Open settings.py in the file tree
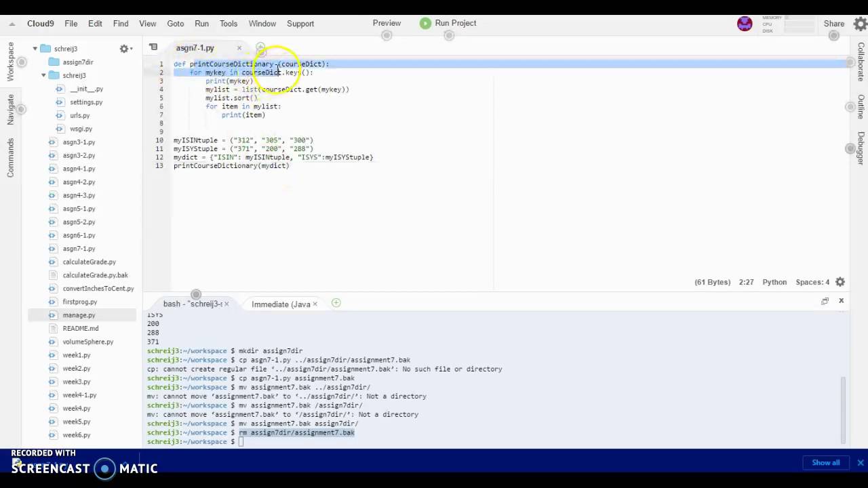 coord(86,102)
